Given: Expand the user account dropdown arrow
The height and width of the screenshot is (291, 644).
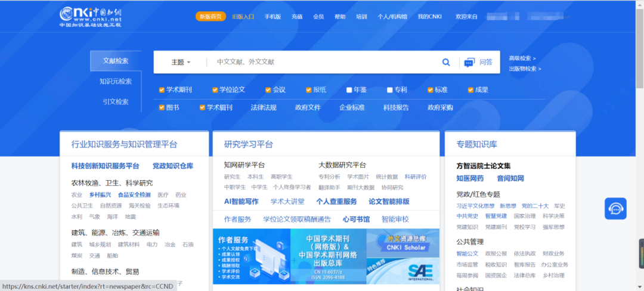Looking at the screenshot, I should point(568,17).
